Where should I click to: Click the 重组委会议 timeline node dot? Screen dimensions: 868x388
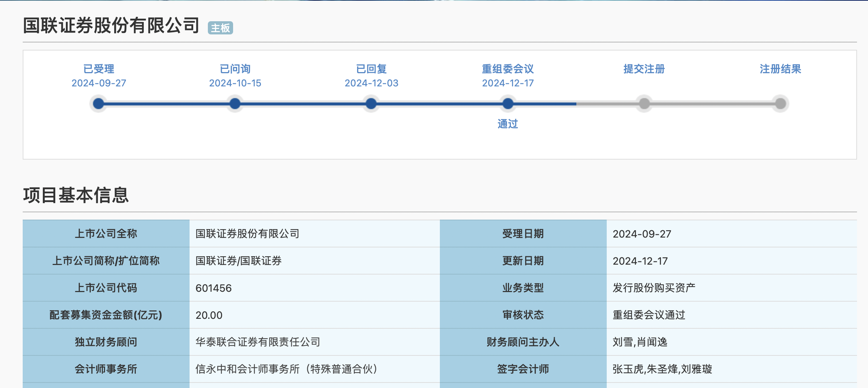click(x=508, y=104)
